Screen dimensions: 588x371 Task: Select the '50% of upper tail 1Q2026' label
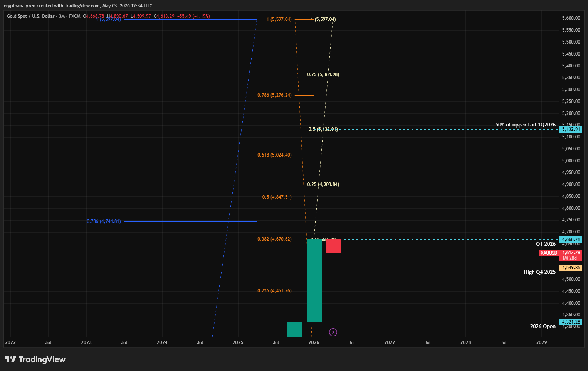[525, 125]
